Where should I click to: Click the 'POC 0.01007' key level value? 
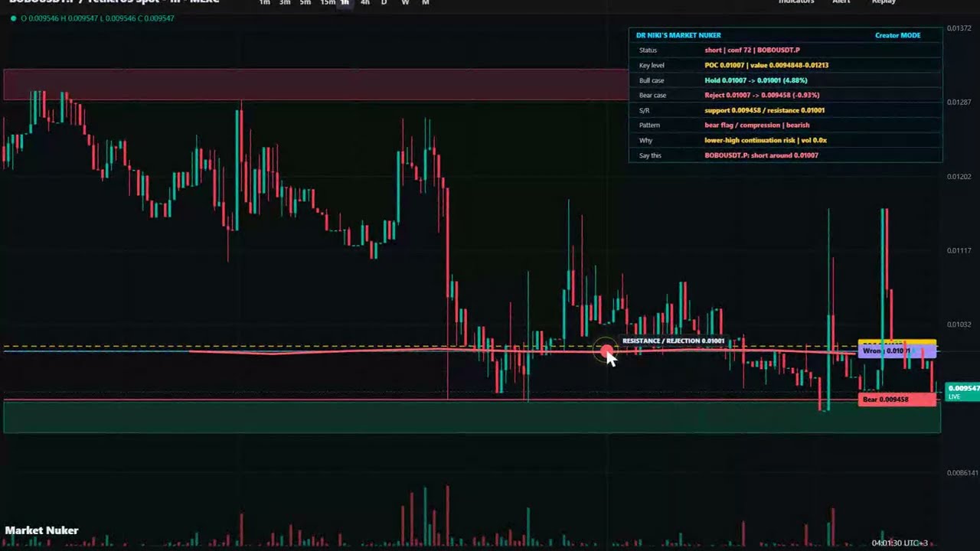coord(725,65)
